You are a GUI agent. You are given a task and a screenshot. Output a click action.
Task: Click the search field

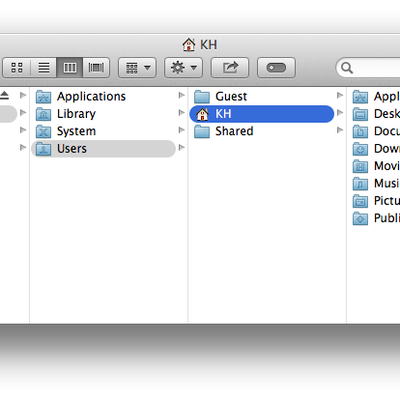click(x=368, y=68)
